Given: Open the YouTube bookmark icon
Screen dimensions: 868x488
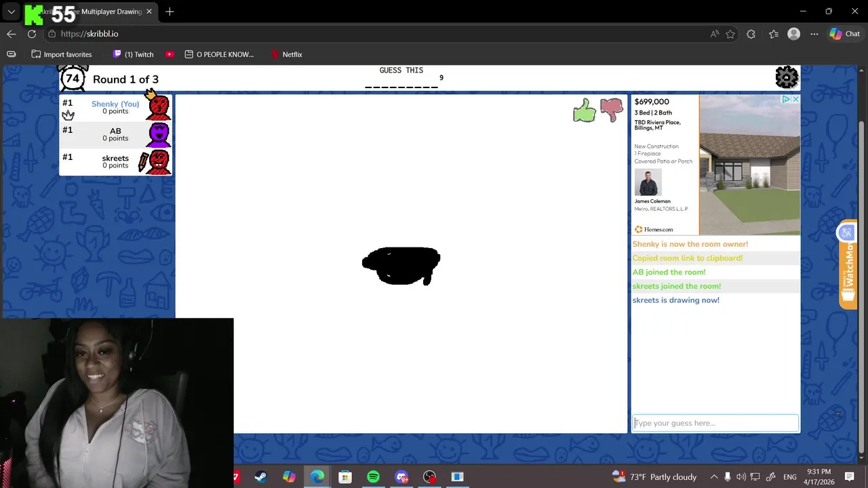Looking at the screenshot, I should (x=170, y=54).
